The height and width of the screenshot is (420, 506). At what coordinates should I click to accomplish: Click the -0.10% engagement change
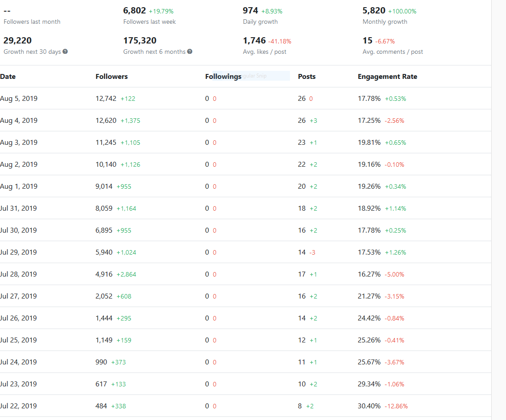(x=394, y=165)
